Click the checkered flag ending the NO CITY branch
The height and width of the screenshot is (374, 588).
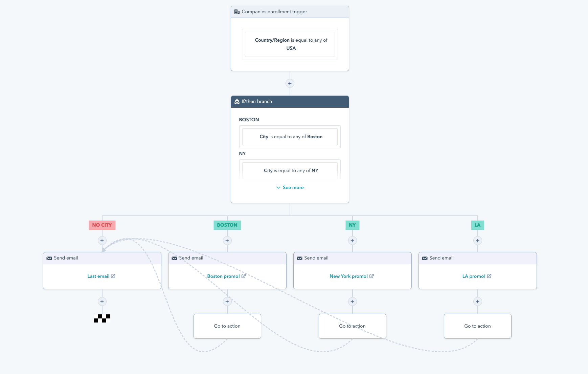click(102, 318)
